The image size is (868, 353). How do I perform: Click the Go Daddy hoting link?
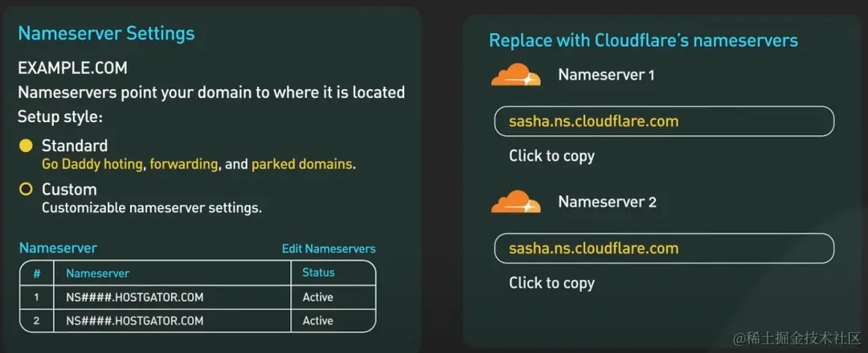pyautogui.click(x=92, y=165)
